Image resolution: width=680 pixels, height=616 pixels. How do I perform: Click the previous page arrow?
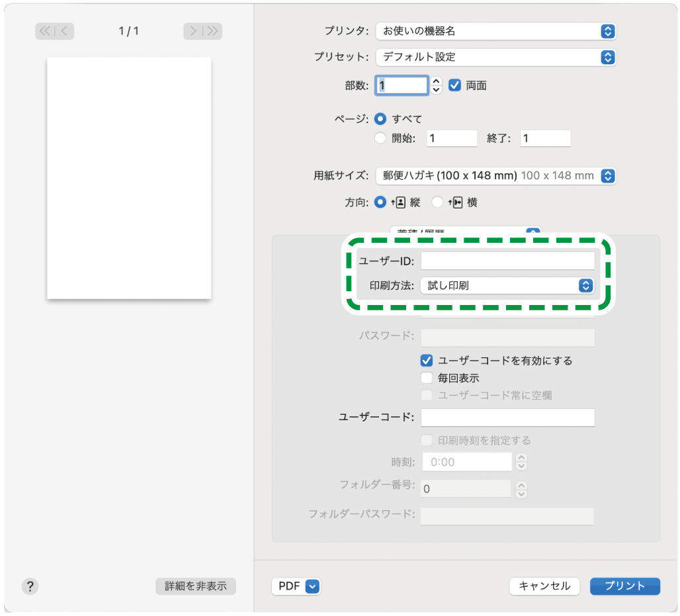(63, 31)
